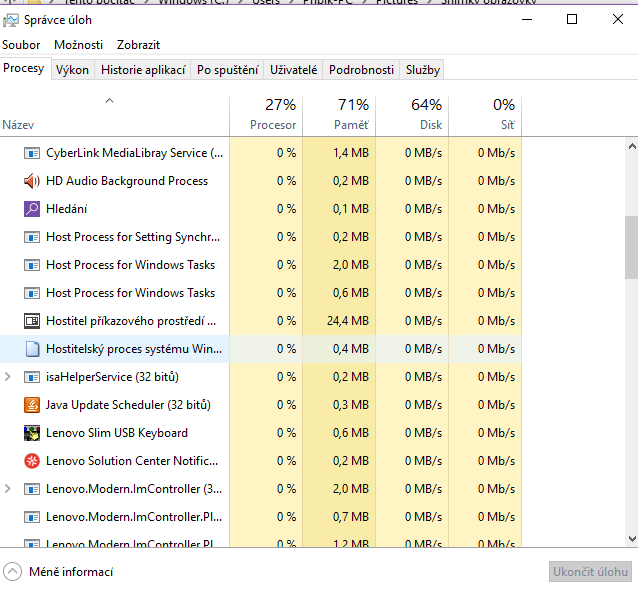Click the Lenovo Solution Center red icon
This screenshot has width=638, height=590.
point(31,461)
